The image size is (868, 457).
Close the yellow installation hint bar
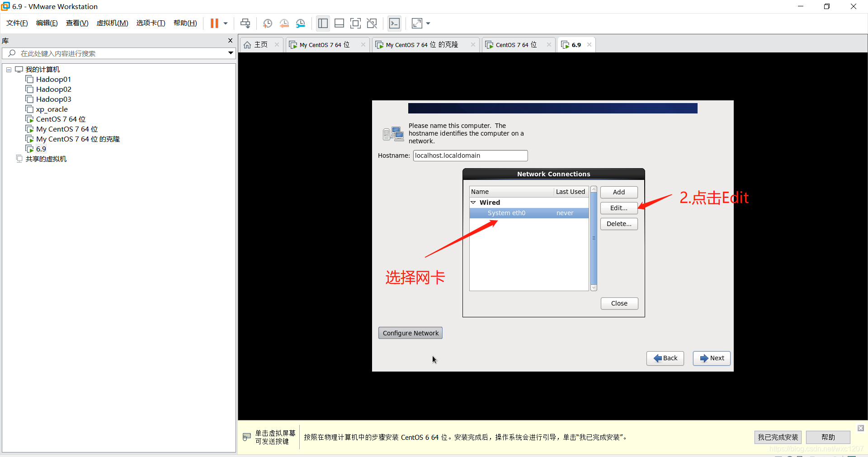[861, 428]
